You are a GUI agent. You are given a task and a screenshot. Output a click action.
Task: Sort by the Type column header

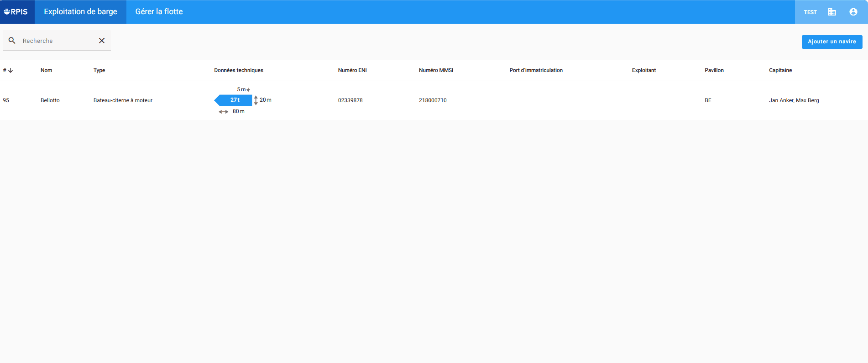[99, 70]
